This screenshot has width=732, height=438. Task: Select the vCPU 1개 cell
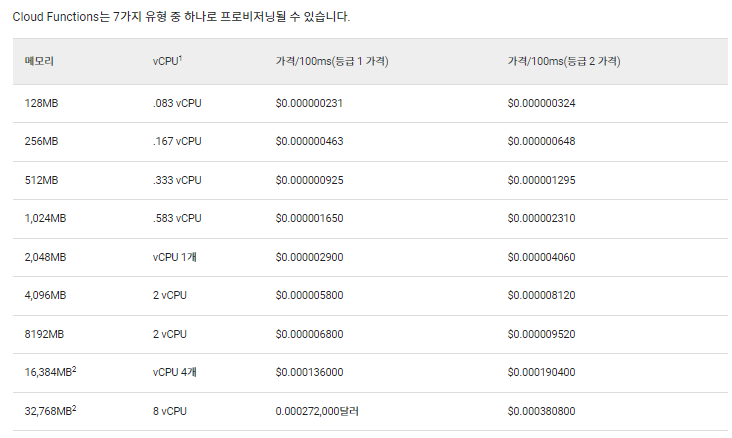click(175, 257)
